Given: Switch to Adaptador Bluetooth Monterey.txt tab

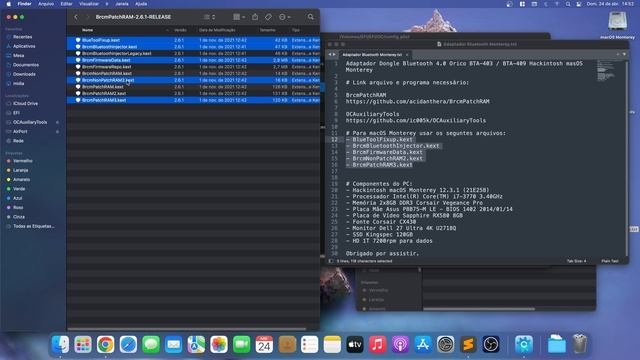Looking at the screenshot, I should pos(372,54).
